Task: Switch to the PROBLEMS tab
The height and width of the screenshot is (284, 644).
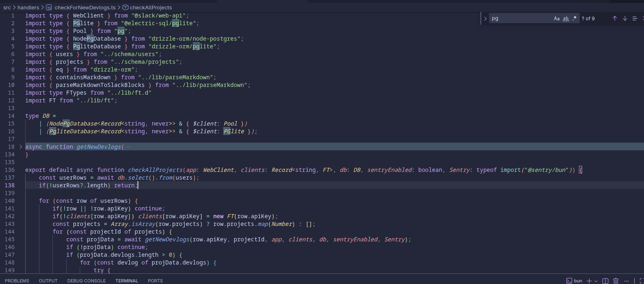Action: click(17, 281)
